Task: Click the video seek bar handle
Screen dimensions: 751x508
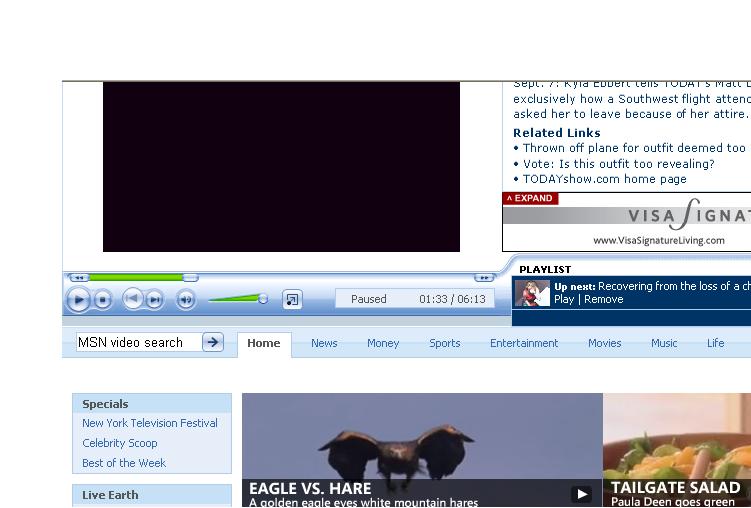Action: point(190,277)
